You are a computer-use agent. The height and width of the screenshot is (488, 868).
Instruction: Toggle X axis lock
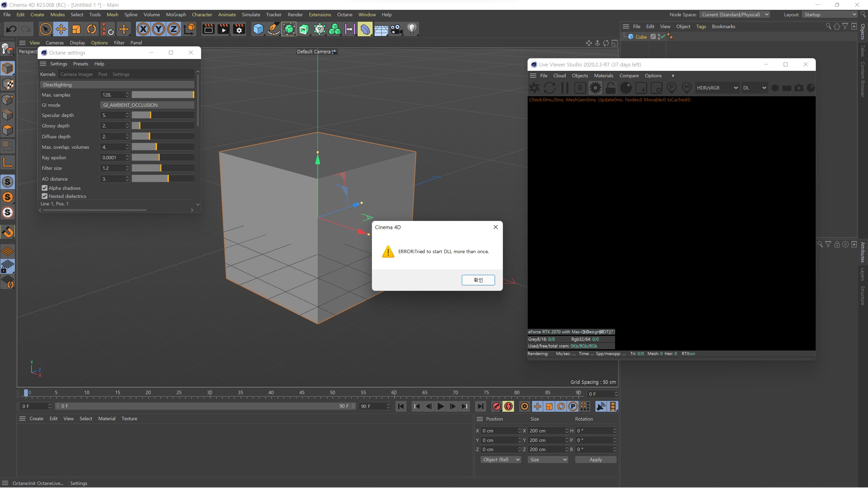tap(143, 29)
